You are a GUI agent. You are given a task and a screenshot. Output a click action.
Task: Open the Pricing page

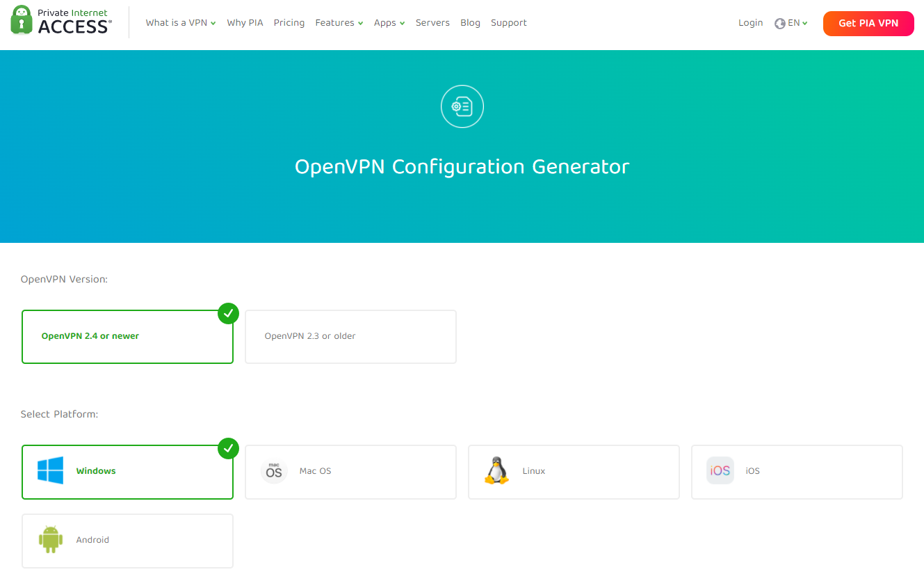click(x=289, y=23)
